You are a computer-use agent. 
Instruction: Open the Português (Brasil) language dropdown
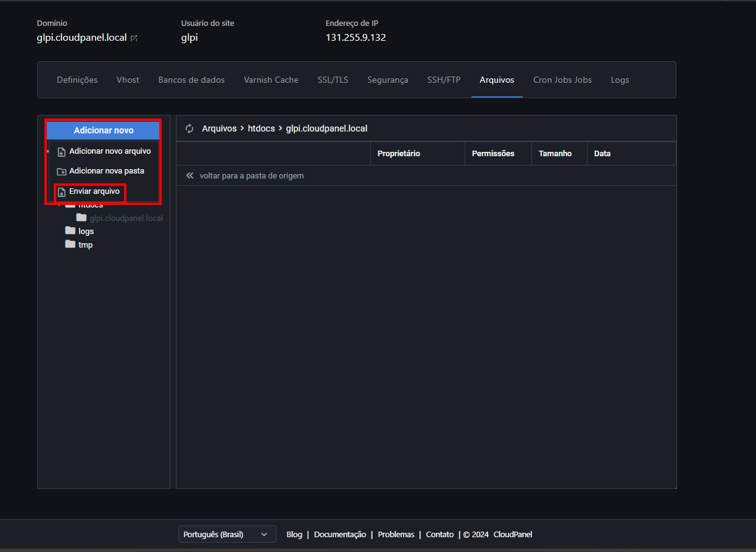click(x=227, y=534)
